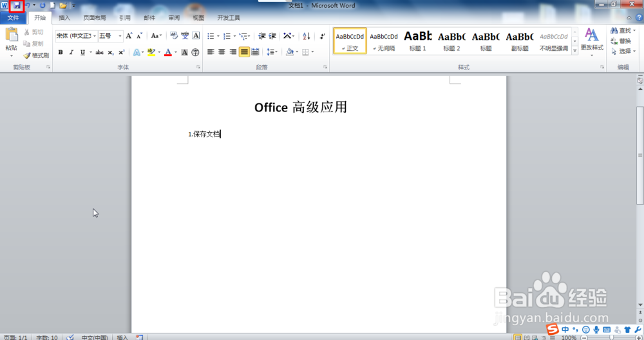
Task: Click Format Painter (格式刷)
Action: (x=36, y=55)
